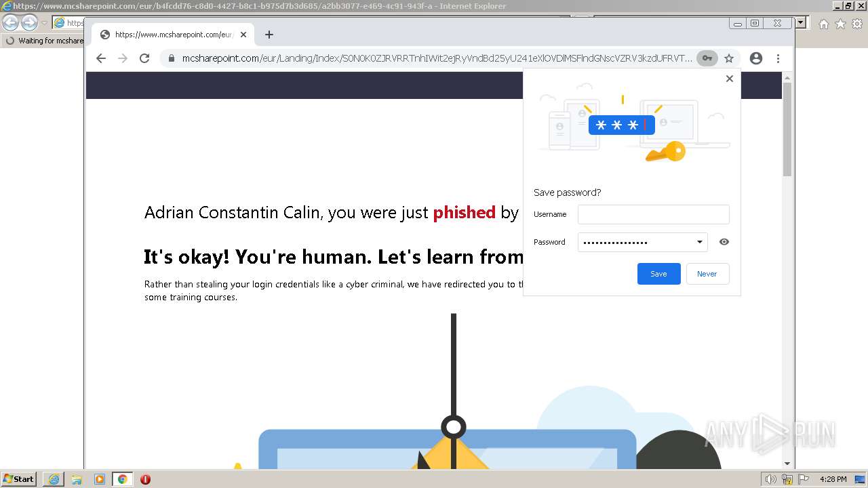Open the media player taskbar icon

click(x=100, y=479)
